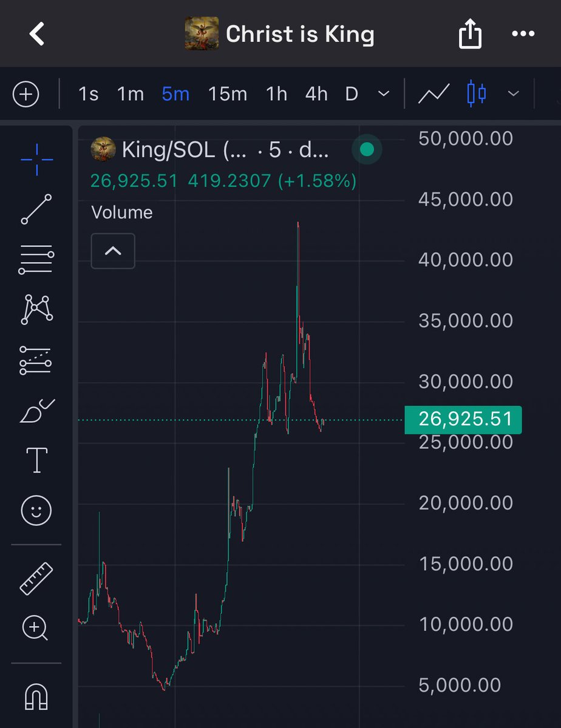
Task: Select the 1h timeframe
Action: coord(276,94)
